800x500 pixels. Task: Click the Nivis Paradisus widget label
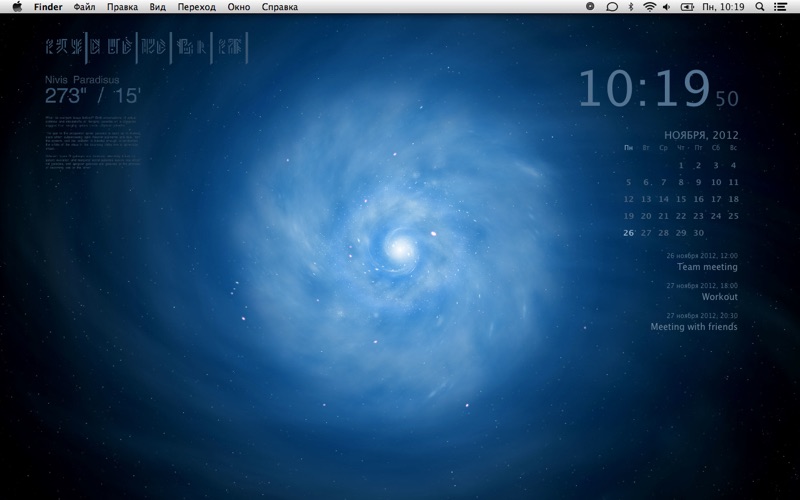(x=82, y=80)
